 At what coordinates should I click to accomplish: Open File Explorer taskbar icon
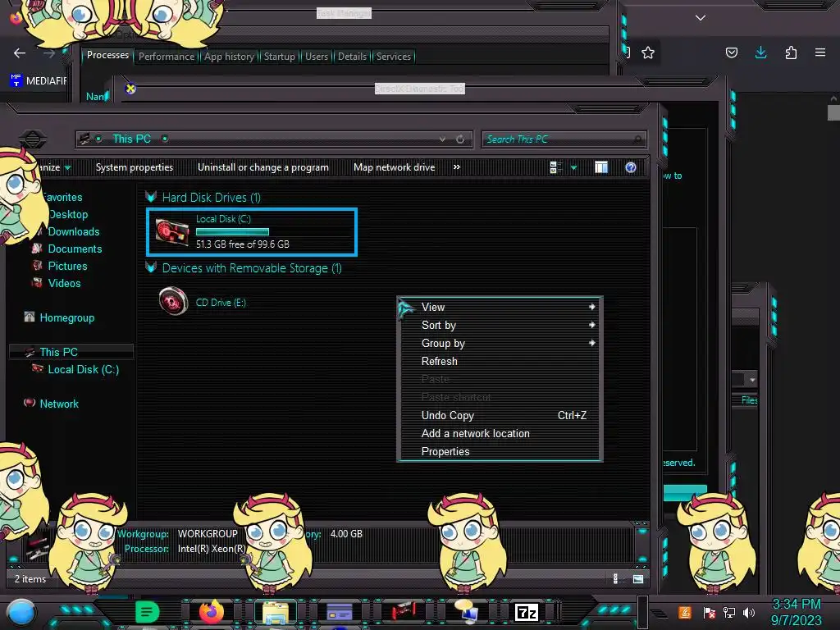pos(276,612)
